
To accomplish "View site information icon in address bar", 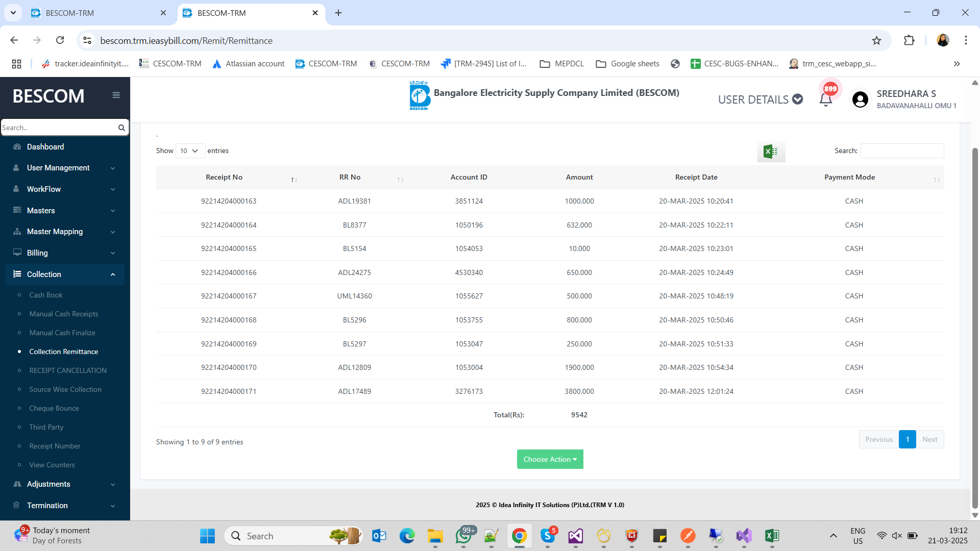I will (87, 40).
